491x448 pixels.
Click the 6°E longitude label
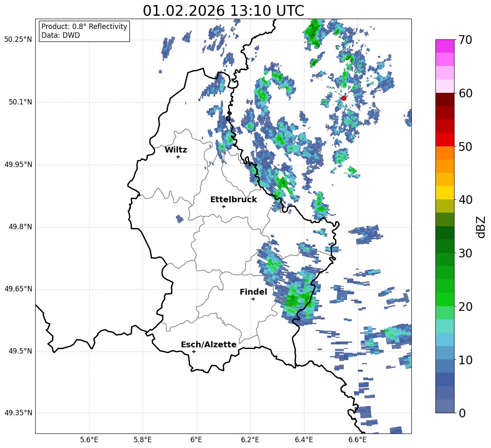click(x=196, y=440)
